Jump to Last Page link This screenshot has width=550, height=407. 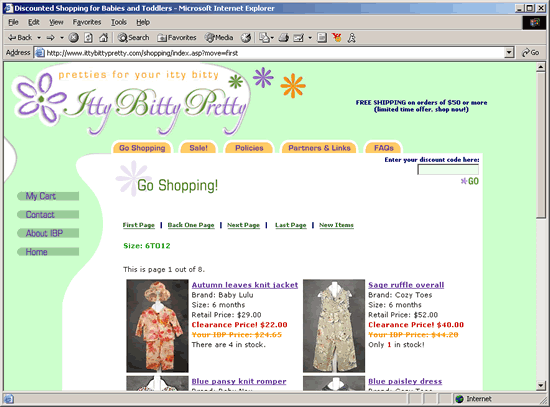click(x=291, y=225)
